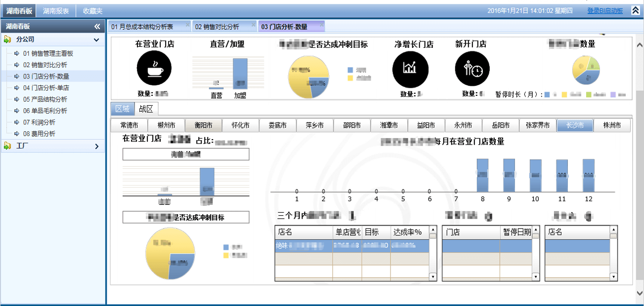Select the 衡阳市 city tab
The height and width of the screenshot is (306, 644).
(x=203, y=126)
